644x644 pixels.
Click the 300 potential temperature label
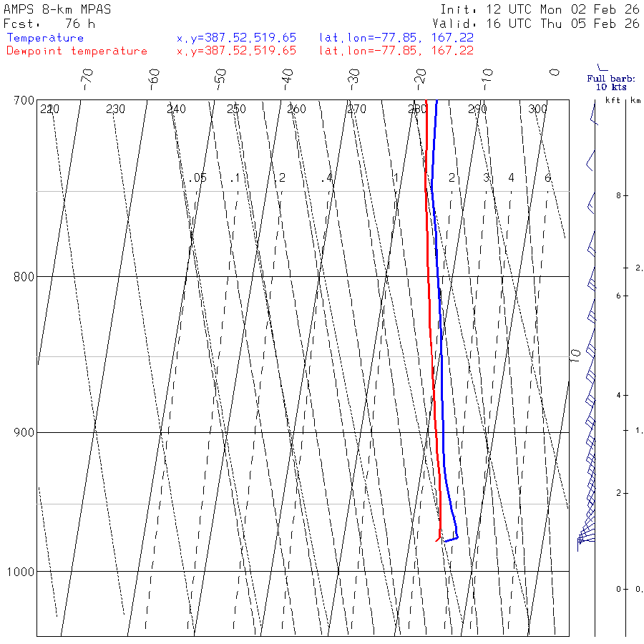[x=537, y=109]
